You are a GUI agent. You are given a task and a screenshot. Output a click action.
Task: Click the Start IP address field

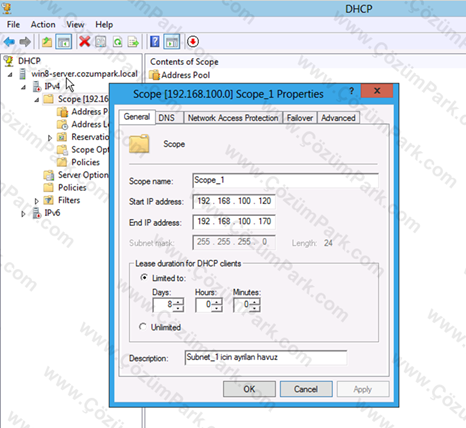pos(234,201)
